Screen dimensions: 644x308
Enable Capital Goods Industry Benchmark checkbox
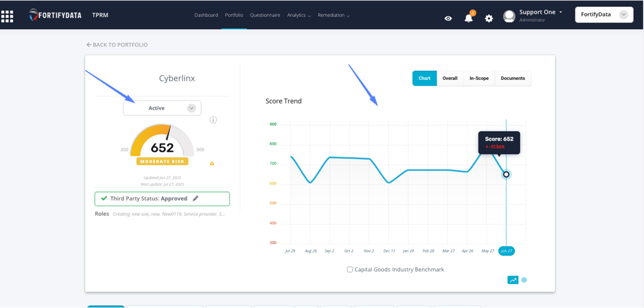coord(350,269)
